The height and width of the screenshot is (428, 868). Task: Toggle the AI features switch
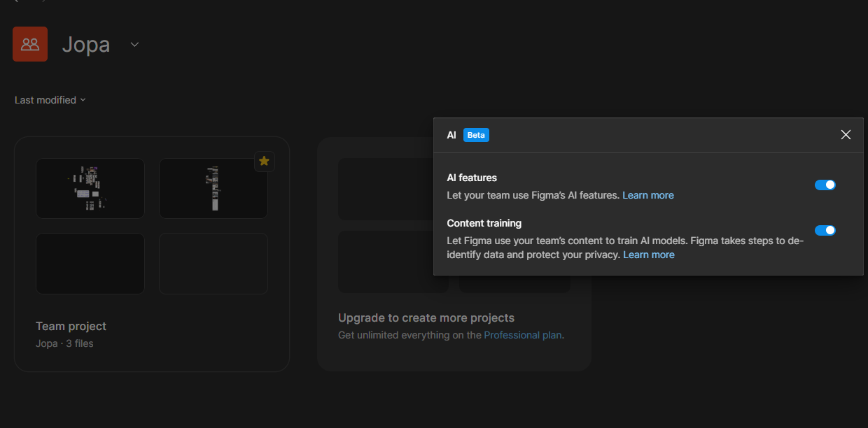tap(825, 185)
